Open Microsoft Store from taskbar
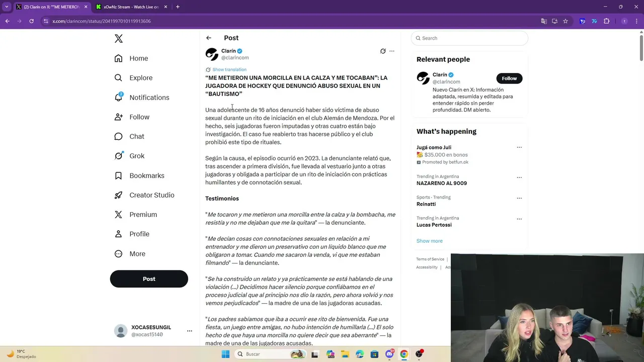The width and height of the screenshot is (644, 362). [x=374, y=354]
